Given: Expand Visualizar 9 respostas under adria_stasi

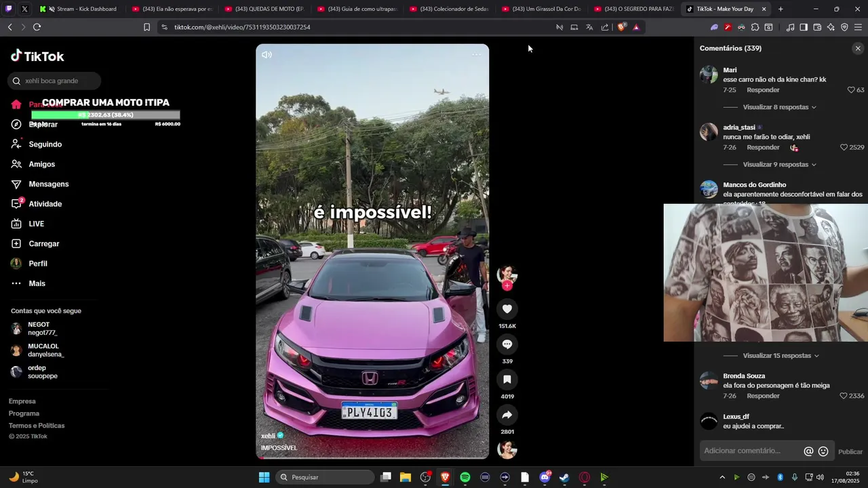Looking at the screenshot, I should [779, 164].
